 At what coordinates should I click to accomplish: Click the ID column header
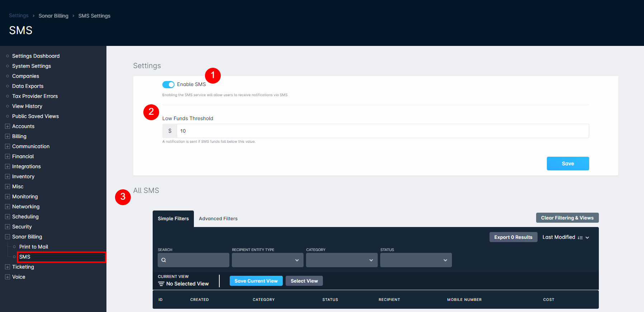tap(161, 299)
